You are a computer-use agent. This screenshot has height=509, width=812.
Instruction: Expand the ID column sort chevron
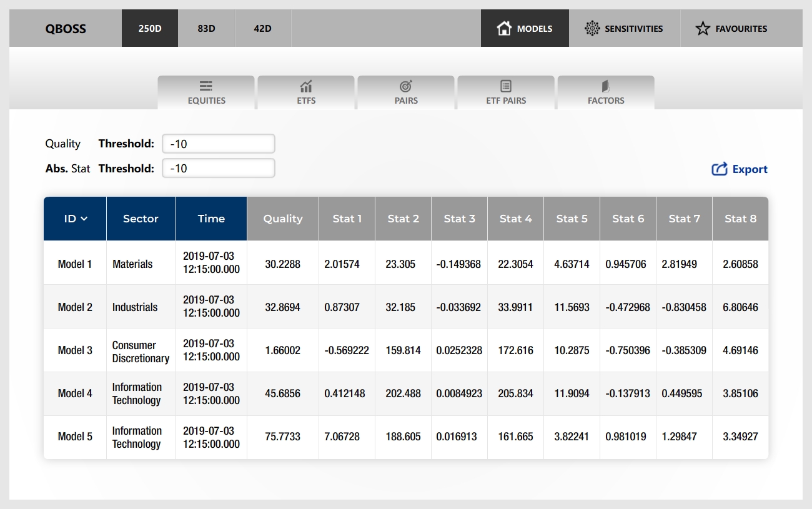[x=84, y=219]
